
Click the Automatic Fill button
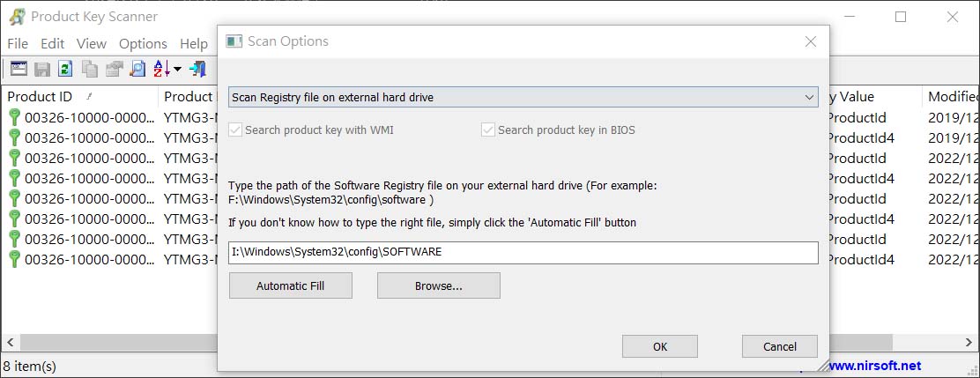click(x=291, y=285)
